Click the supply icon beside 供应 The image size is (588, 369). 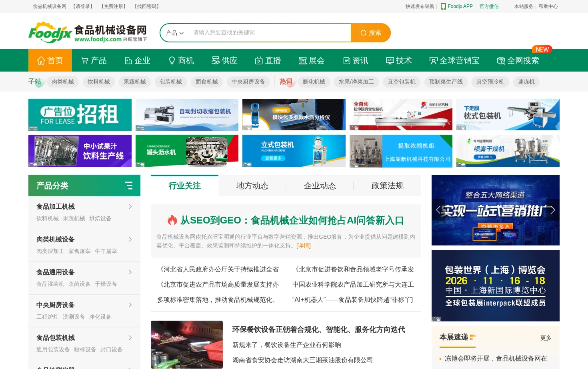click(x=216, y=60)
